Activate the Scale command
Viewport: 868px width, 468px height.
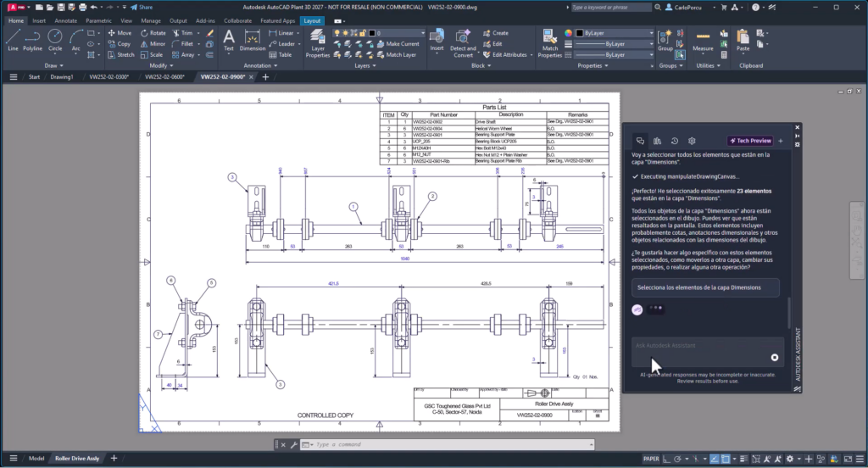pyautogui.click(x=152, y=55)
